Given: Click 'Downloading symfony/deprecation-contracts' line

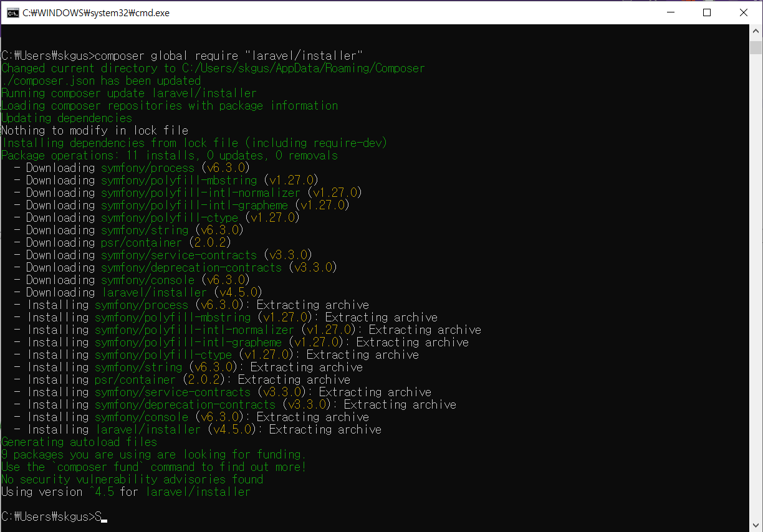Looking at the screenshot, I should [x=175, y=267].
